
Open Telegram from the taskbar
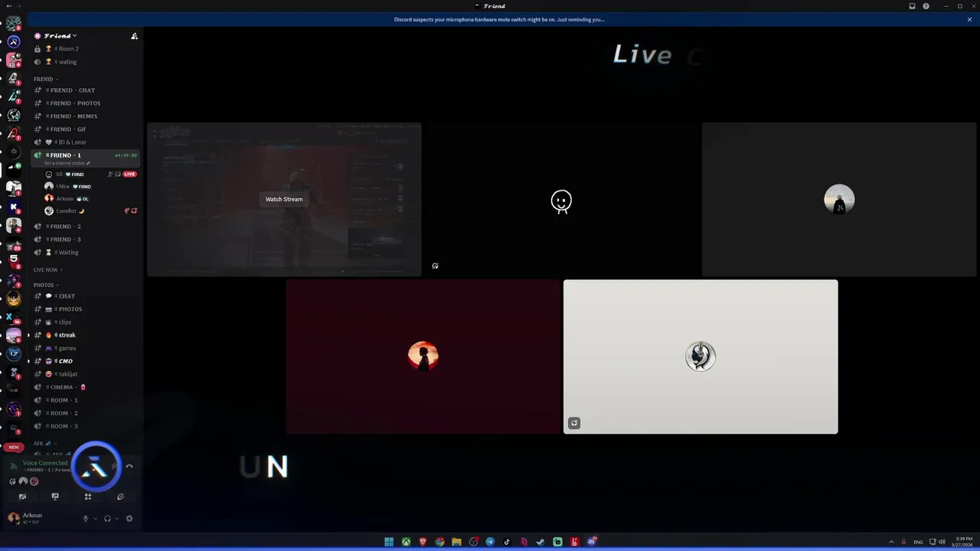[x=490, y=542]
